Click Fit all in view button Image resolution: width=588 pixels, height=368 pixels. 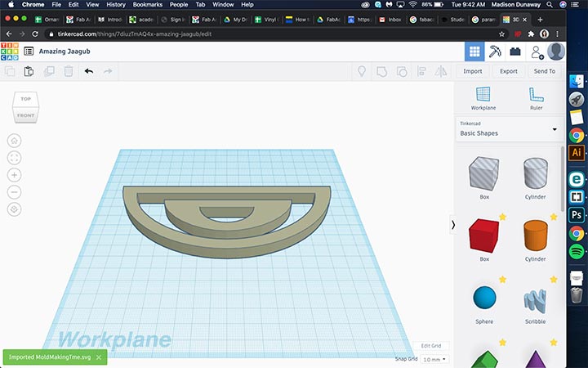coord(14,158)
